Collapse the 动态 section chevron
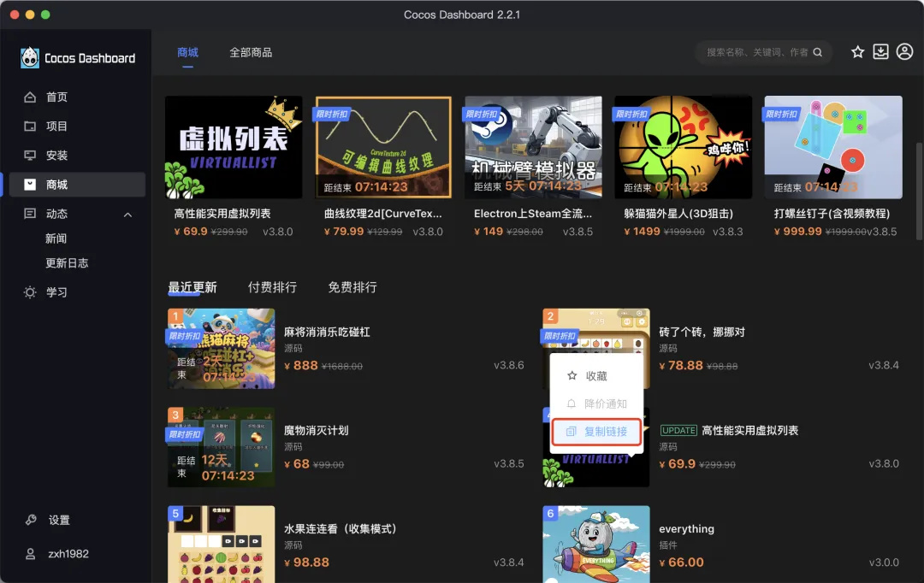 click(127, 215)
